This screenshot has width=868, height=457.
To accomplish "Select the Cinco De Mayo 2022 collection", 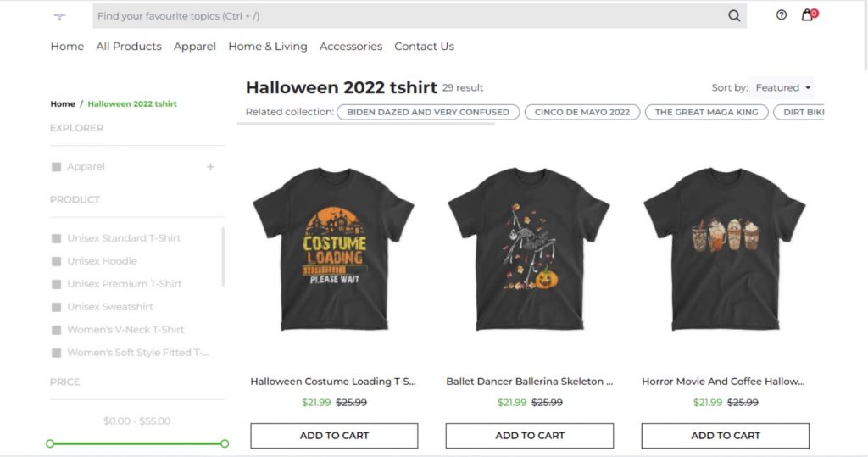I will pyautogui.click(x=582, y=112).
